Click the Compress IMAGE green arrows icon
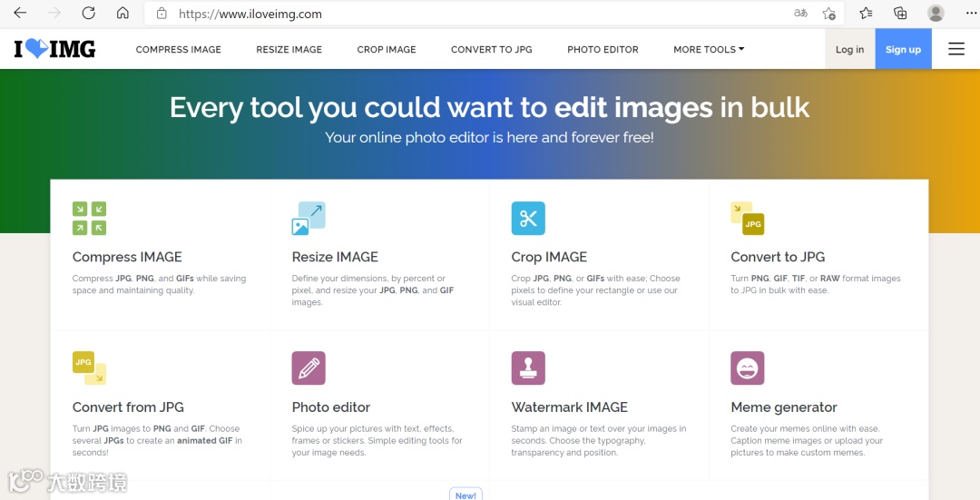This screenshot has height=500, width=980. click(89, 218)
